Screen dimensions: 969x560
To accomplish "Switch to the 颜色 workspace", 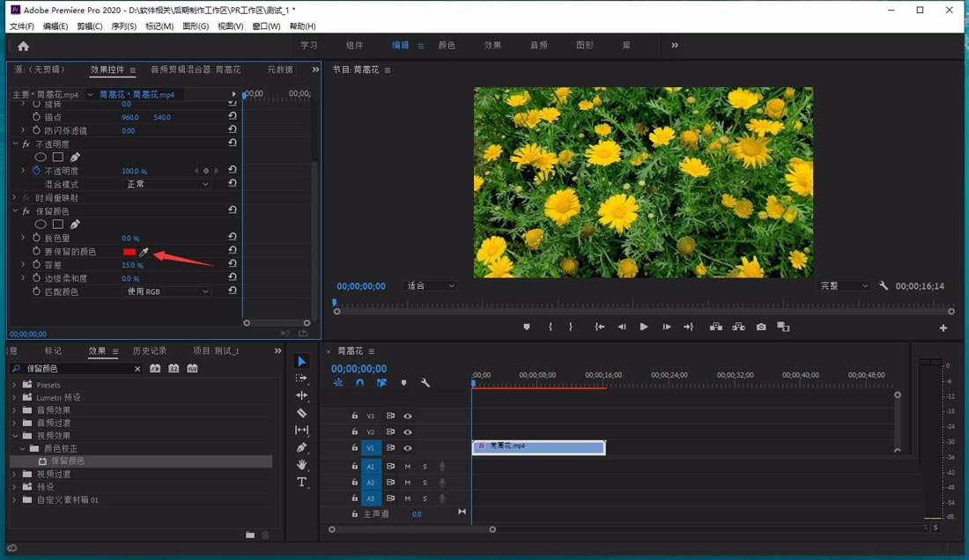I will 447,45.
